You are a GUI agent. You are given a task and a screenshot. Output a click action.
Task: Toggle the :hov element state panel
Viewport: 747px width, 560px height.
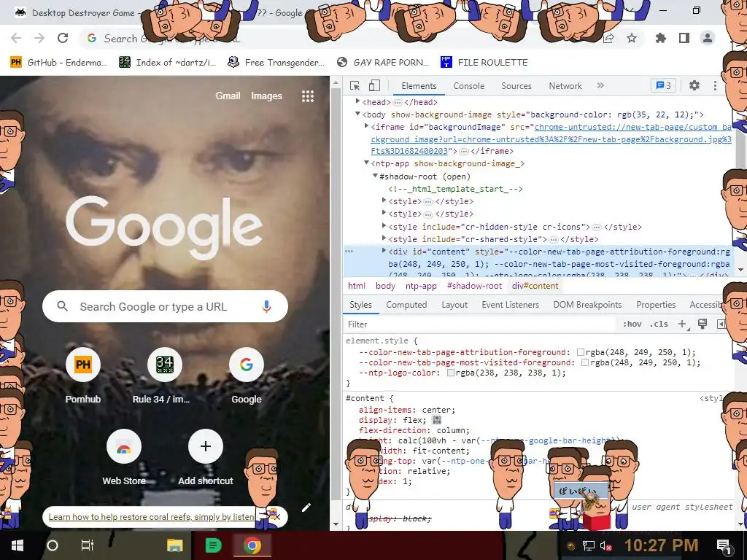pyautogui.click(x=632, y=324)
